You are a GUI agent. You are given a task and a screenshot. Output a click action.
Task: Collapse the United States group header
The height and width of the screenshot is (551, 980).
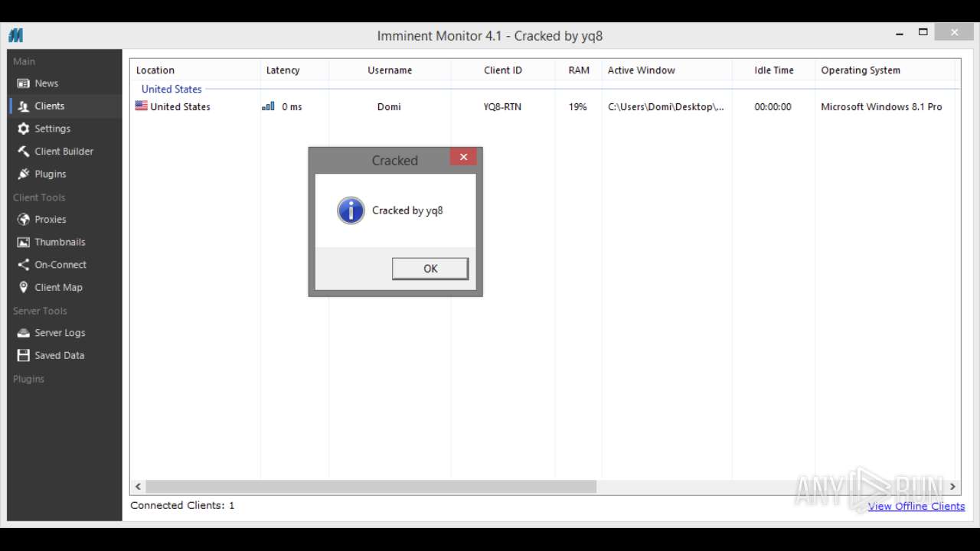171,89
